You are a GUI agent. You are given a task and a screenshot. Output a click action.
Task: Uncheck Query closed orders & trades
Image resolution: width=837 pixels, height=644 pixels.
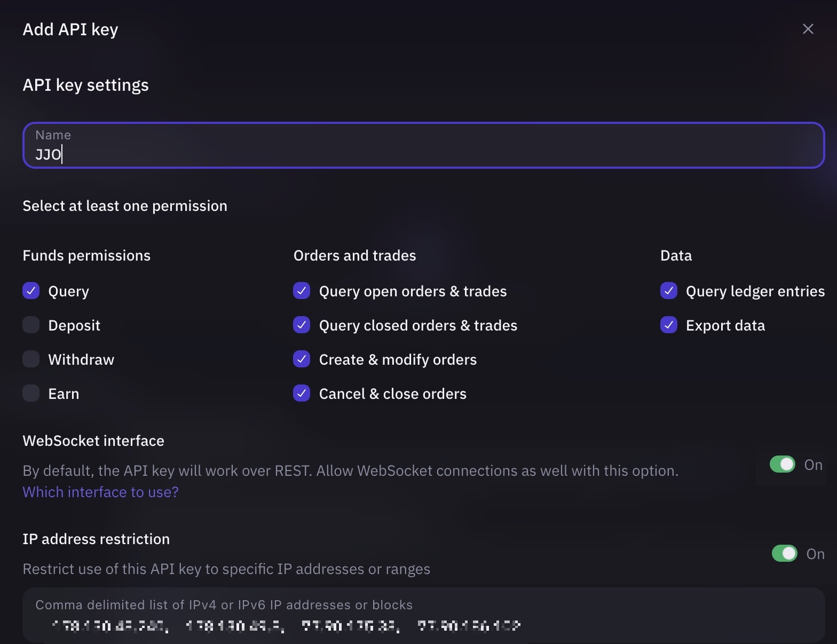pos(302,325)
